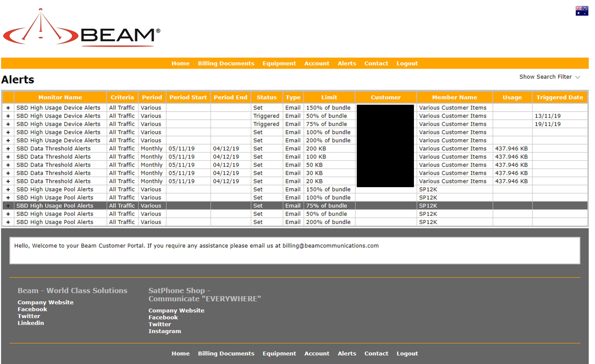The image size is (595, 364).
Task: Click Home in footer navigation
Action: [180, 353]
